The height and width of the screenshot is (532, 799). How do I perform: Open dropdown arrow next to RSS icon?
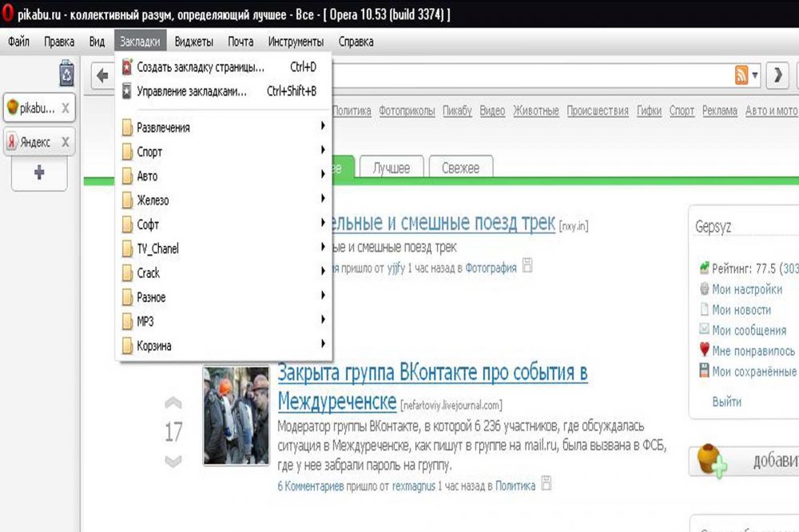click(755, 75)
